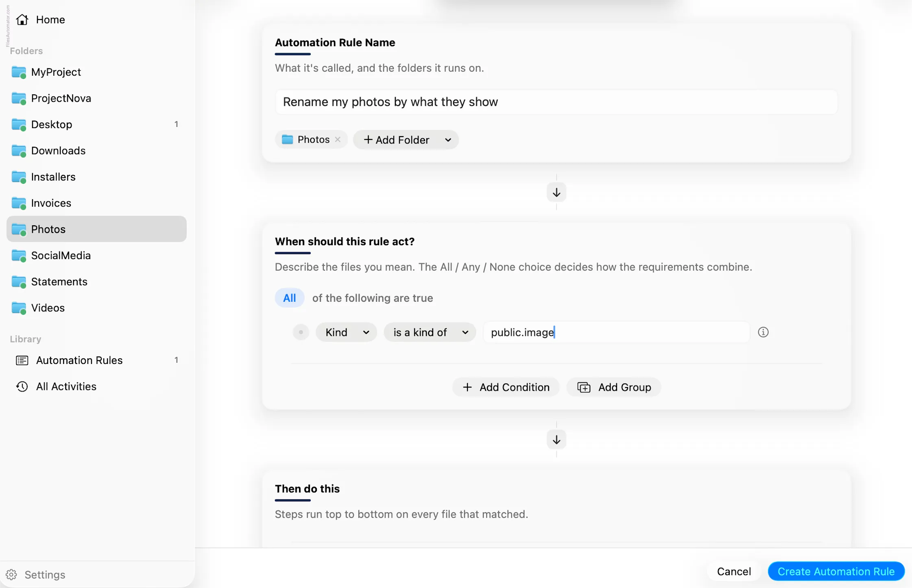
Task: Open the Installers folder icon
Action: (19, 177)
